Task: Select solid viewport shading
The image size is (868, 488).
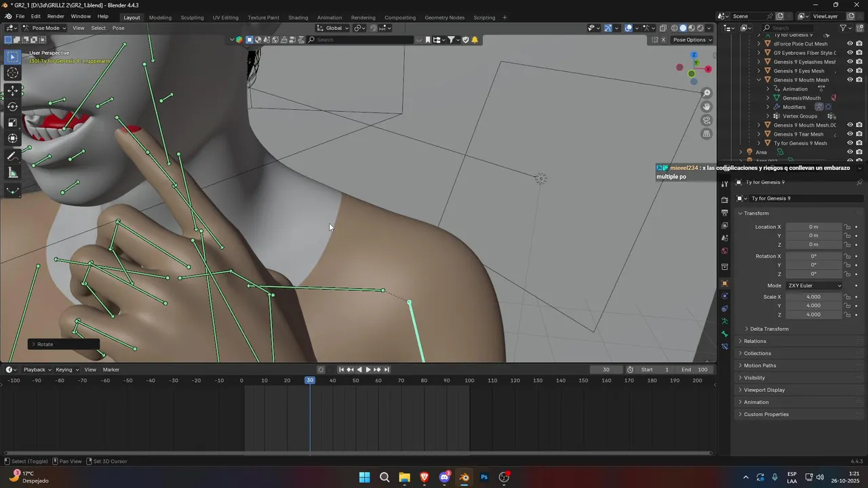Action: pos(683,28)
